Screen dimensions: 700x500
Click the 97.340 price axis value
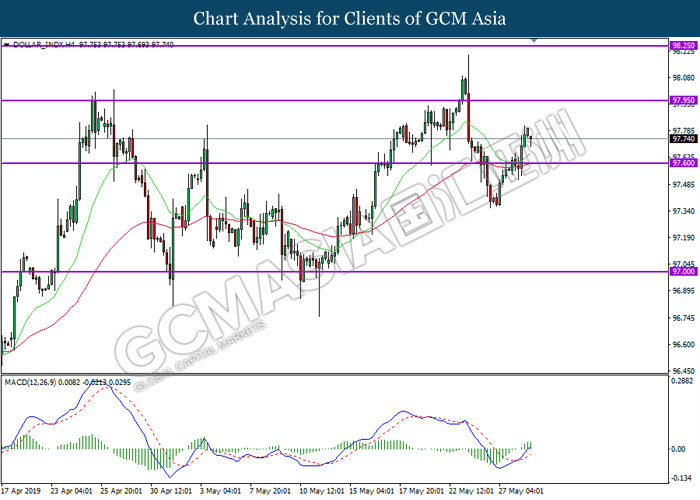pyautogui.click(x=683, y=211)
